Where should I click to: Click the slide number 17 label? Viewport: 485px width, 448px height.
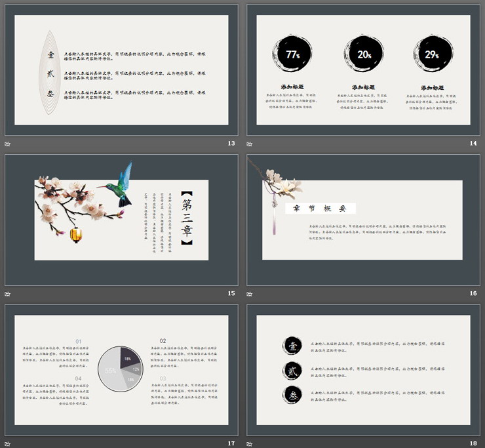coord(231,443)
